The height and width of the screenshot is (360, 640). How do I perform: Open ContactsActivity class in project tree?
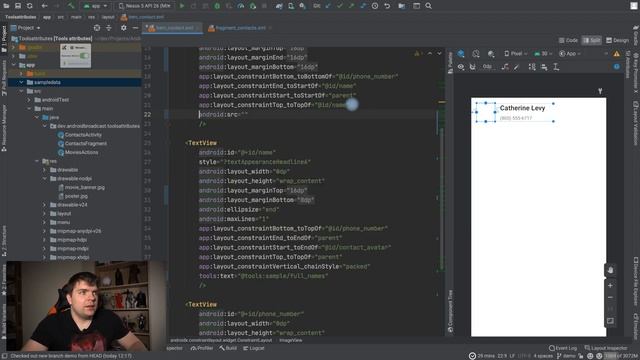[80, 135]
